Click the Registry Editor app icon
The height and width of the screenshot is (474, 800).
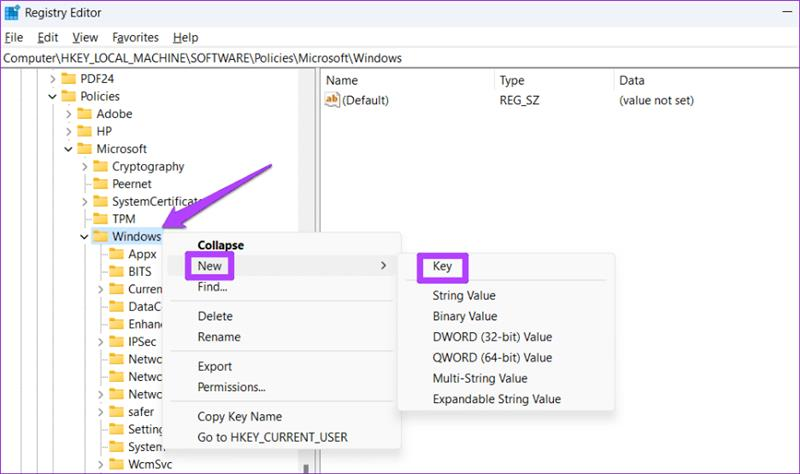(x=12, y=12)
